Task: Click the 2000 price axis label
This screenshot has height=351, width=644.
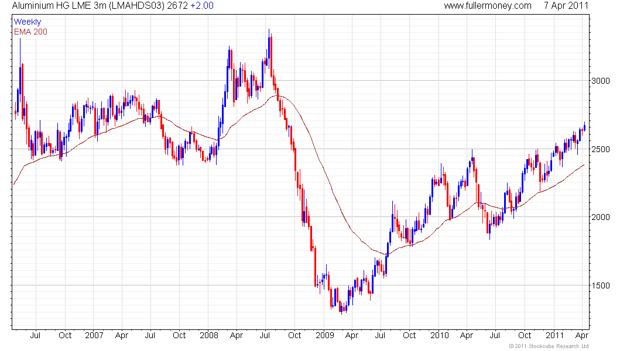Action: point(601,217)
